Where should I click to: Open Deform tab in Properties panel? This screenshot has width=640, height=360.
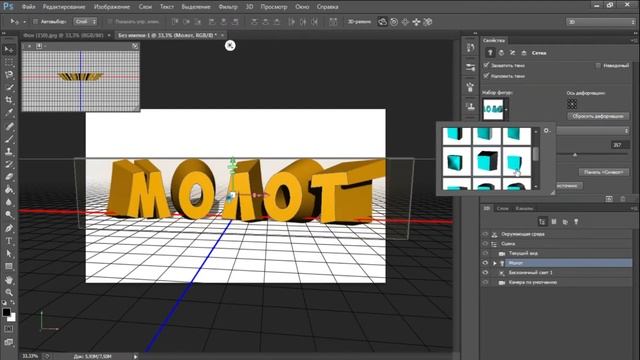[x=501, y=53]
